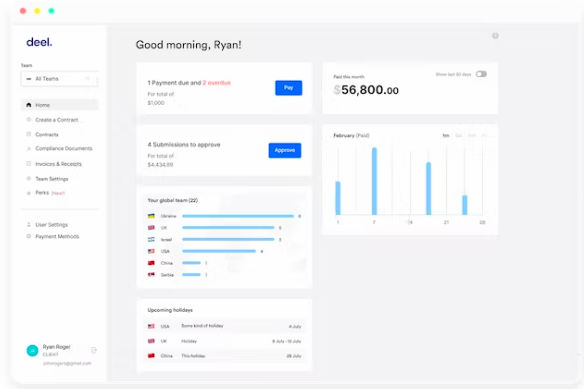
Task: Click the red '2 overdue' link
Action: pyautogui.click(x=216, y=83)
